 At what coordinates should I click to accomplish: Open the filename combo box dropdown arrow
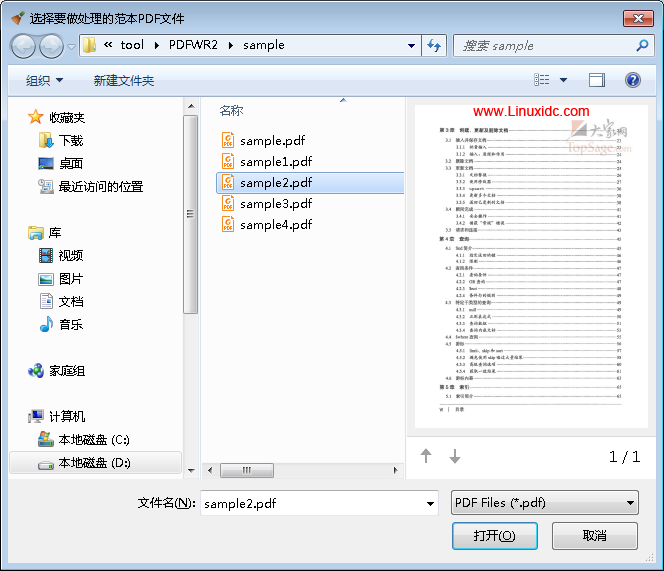pyautogui.click(x=430, y=503)
